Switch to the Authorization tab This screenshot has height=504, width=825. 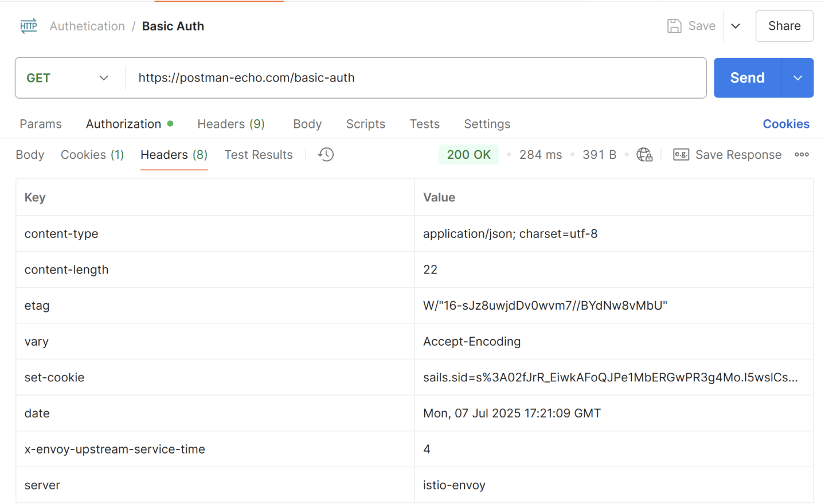coord(123,124)
